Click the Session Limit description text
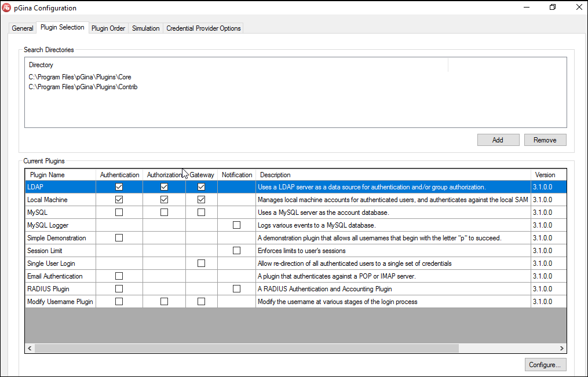 pos(301,250)
